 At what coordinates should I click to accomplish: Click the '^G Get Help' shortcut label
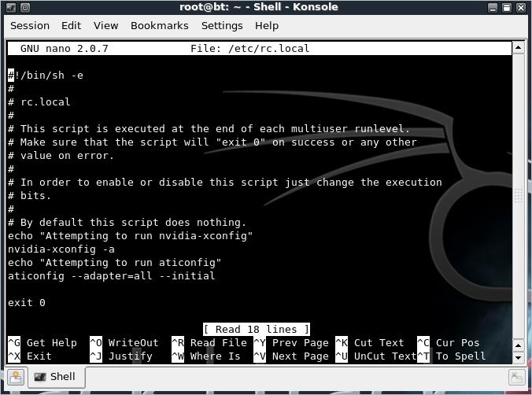[x=42, y=343]
